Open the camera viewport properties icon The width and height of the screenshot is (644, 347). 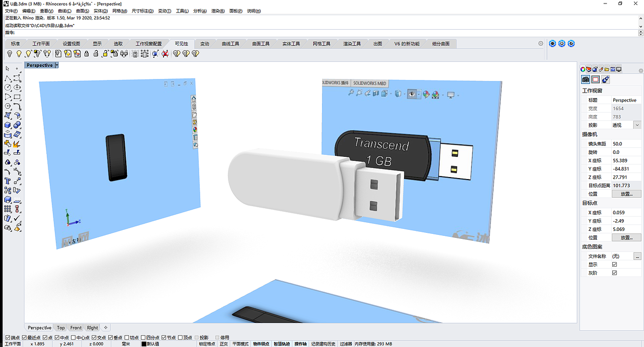586,79
